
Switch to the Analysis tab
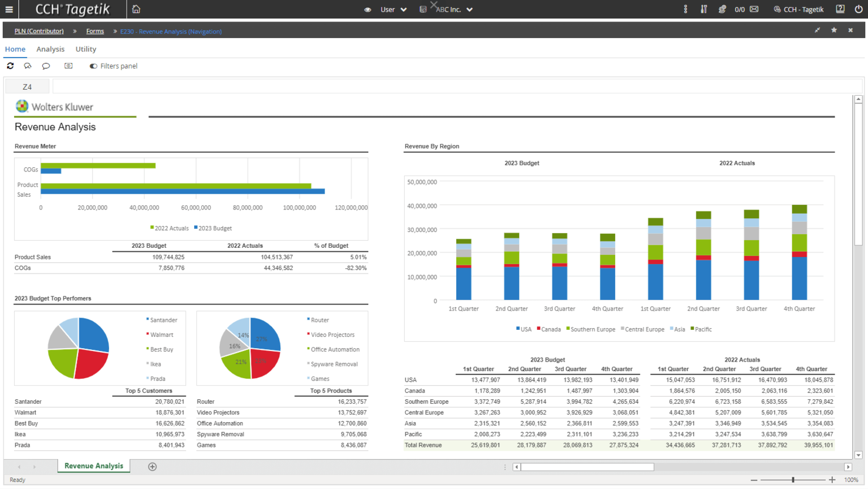tap(50, 49)
